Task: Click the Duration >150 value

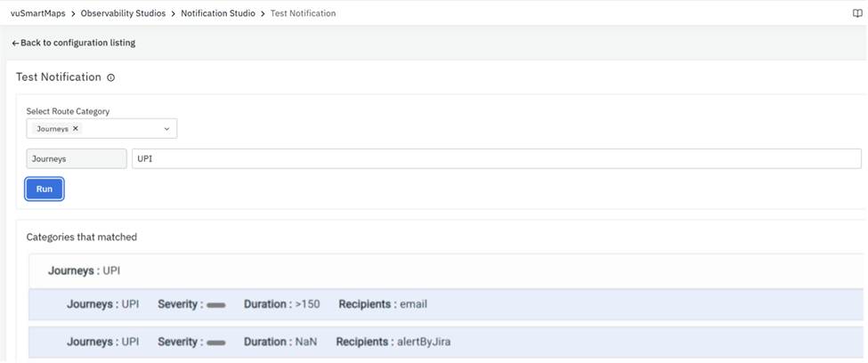Action: [306, 304]
